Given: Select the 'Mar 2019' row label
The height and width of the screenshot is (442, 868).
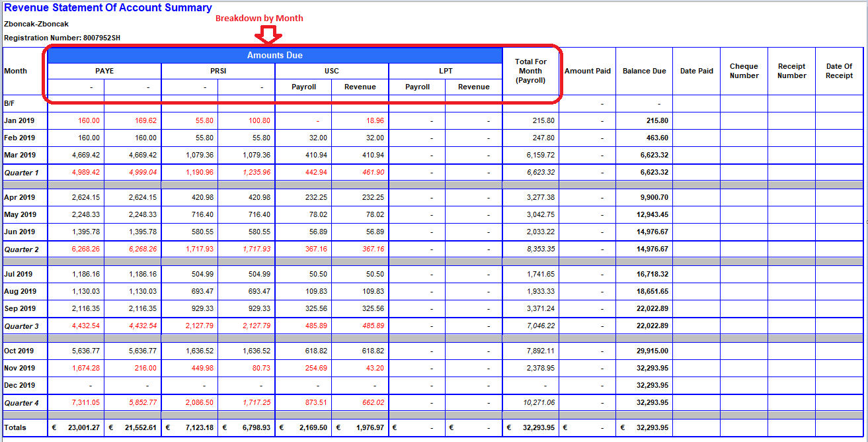Looking at the screenshot, I should (x=19, y=155).
